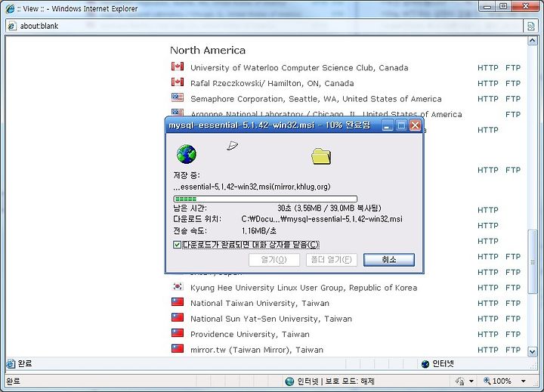Click FTP link for National Taiwan University
The image size is (544, 392).
coord(513,303)
